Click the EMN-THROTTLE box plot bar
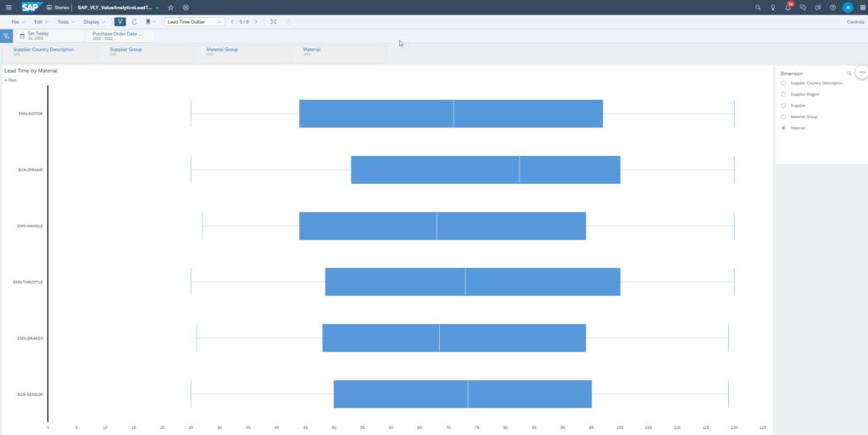868x435 pixels. (473, 282)
